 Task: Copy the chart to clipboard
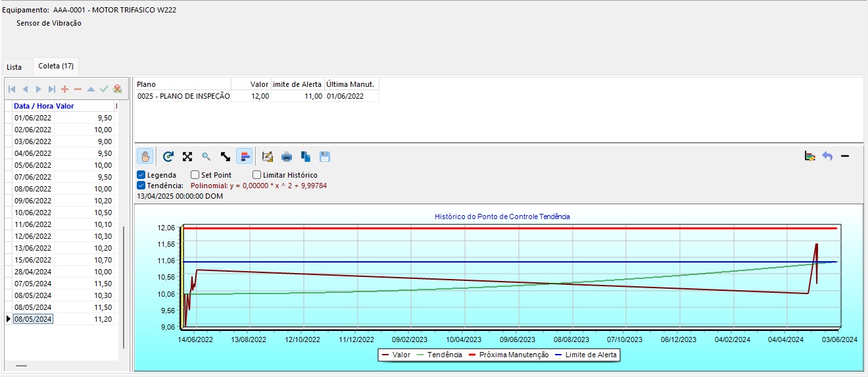[306, 157]
